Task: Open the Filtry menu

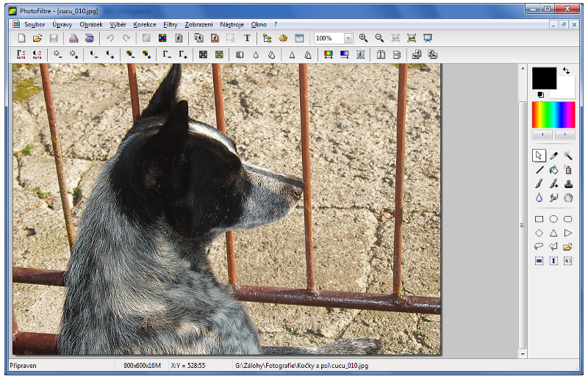Action: [x=170, y=24]
